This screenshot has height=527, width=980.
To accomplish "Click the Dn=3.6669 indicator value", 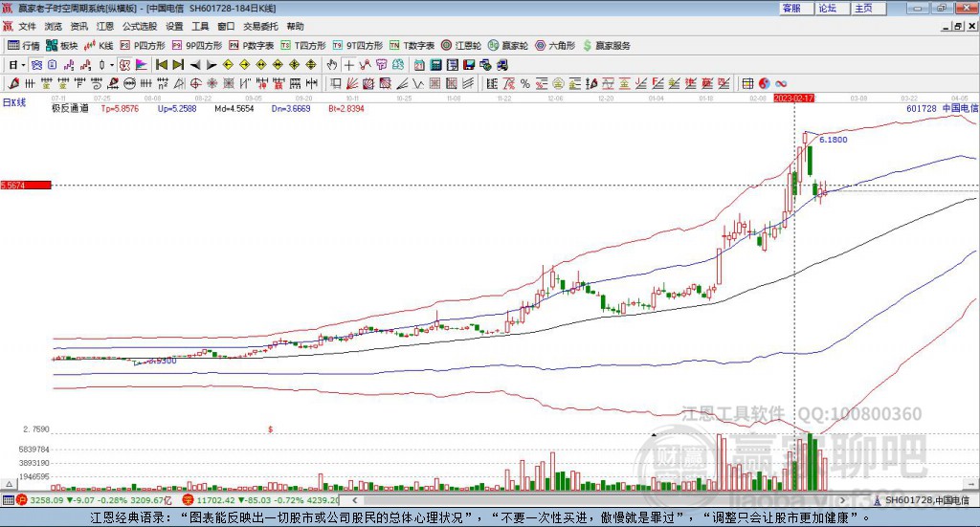I will tap(291, 109).
